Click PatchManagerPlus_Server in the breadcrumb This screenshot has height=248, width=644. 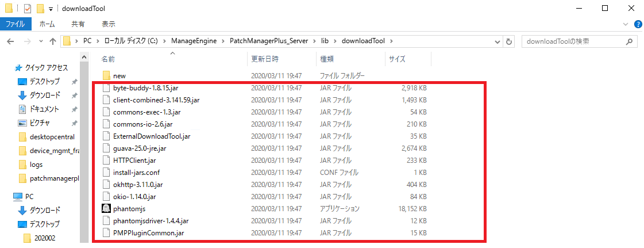point(269,41)
